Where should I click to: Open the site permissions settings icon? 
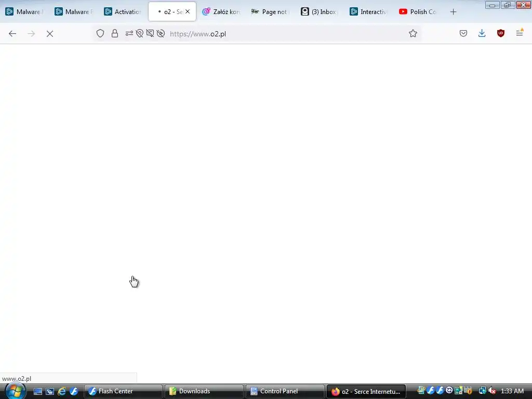pyautogui.click(x=129, y=33)
